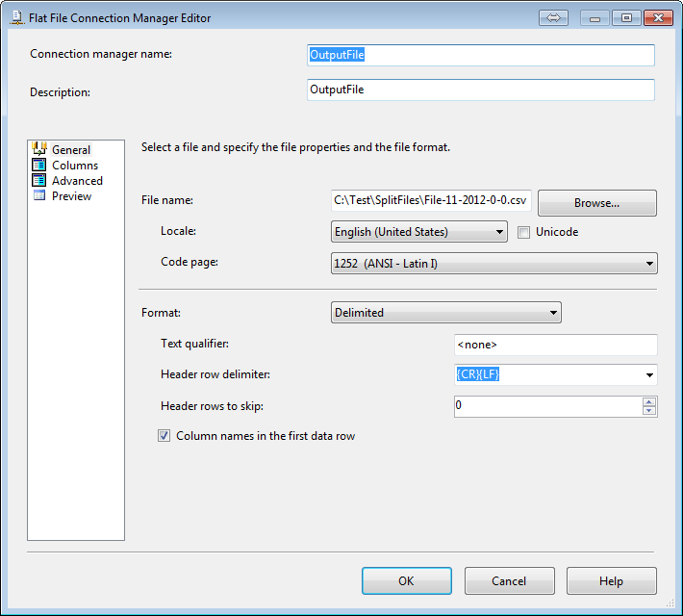The image size is (683, 616).
Task: Open Help for this dialog
Action: (611, 580)
